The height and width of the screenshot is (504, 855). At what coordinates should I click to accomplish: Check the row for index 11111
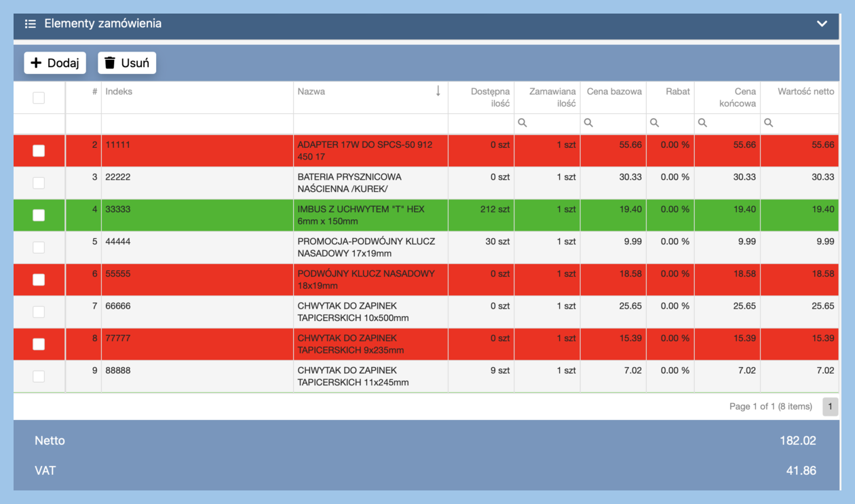(39, 151)
